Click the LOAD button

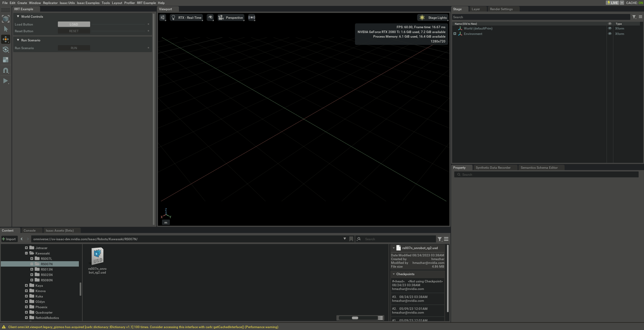point(74,24)
